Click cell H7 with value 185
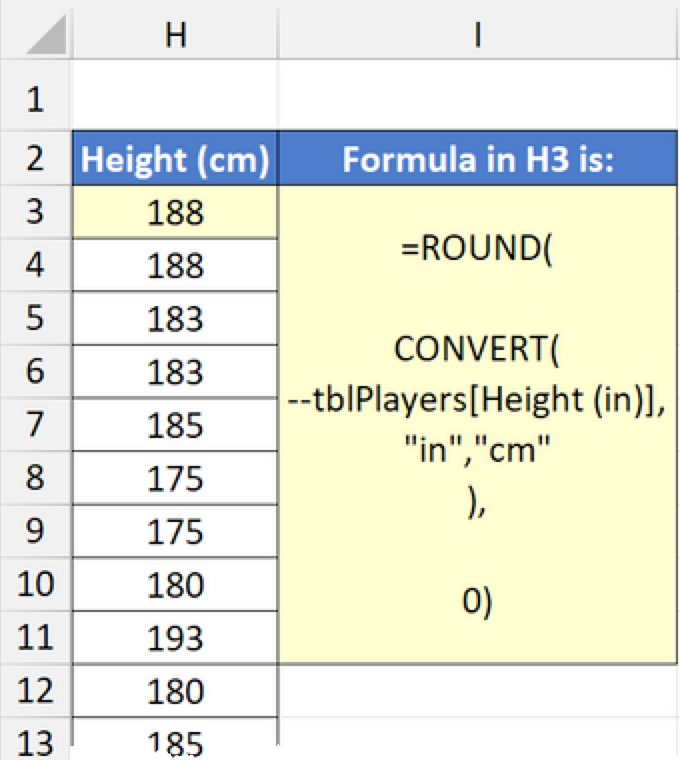The image size is (680, 760). 175,425
